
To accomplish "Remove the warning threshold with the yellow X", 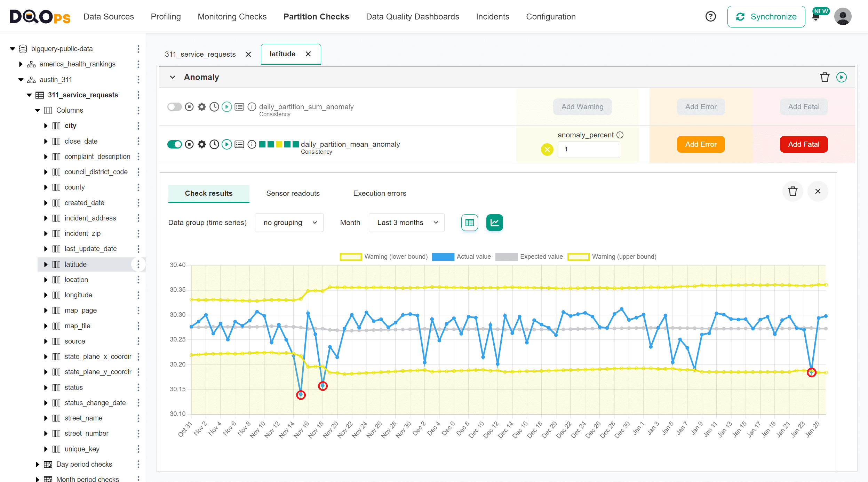I will (547, 149).
